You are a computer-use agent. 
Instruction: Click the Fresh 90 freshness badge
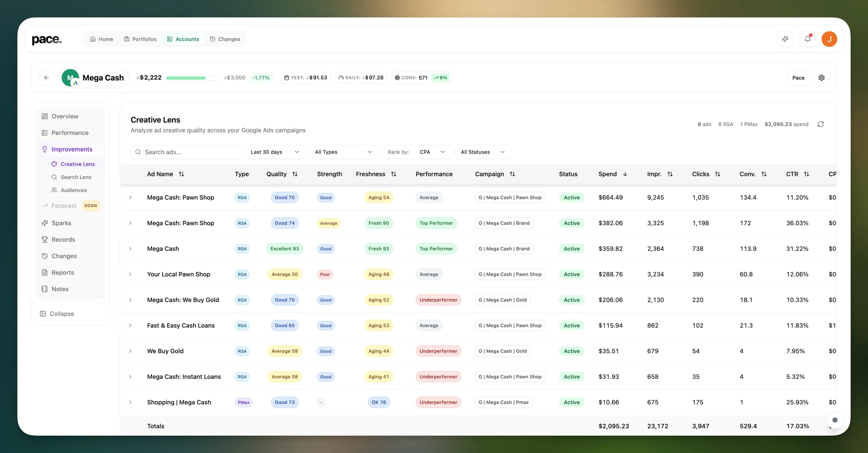[379, 223]
